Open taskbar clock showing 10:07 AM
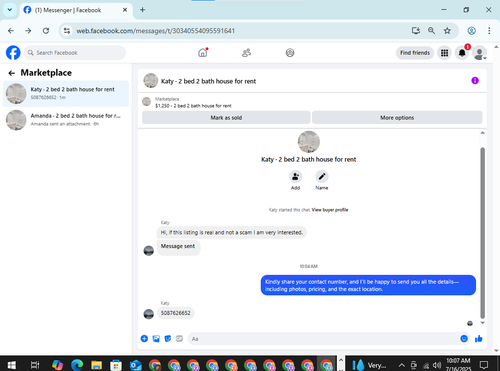 (458, 365)
